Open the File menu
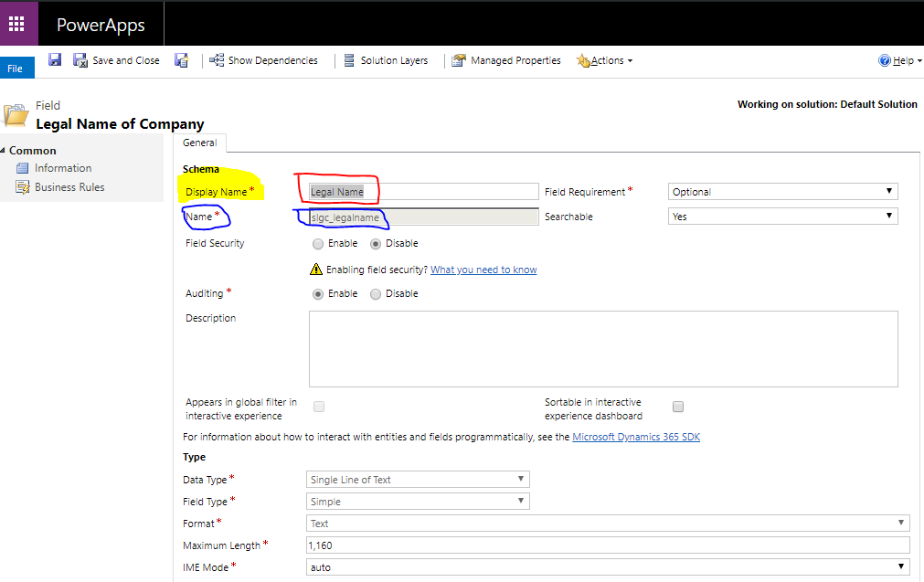924x582 pixels. click(16, 69)
